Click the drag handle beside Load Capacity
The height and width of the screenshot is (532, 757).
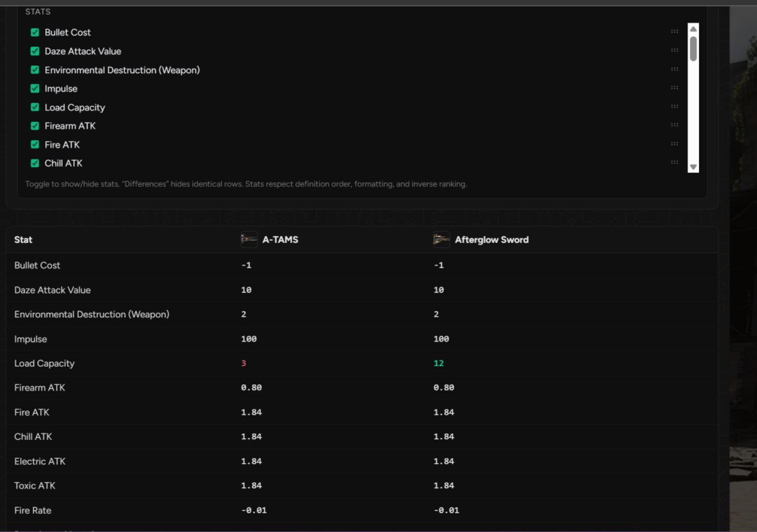674,106
